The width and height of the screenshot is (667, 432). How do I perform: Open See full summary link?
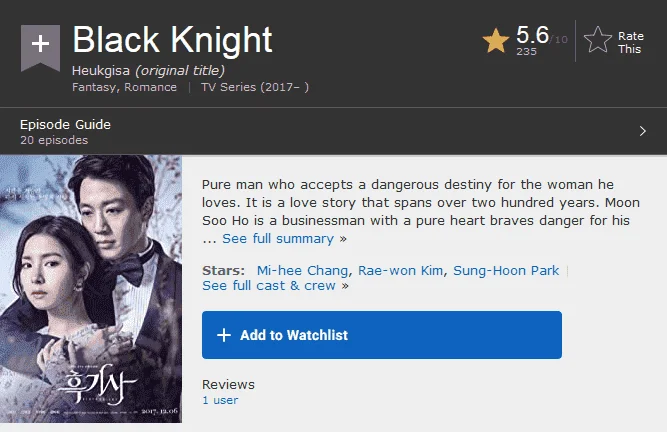pyautogui.click(x=278, y=239)
